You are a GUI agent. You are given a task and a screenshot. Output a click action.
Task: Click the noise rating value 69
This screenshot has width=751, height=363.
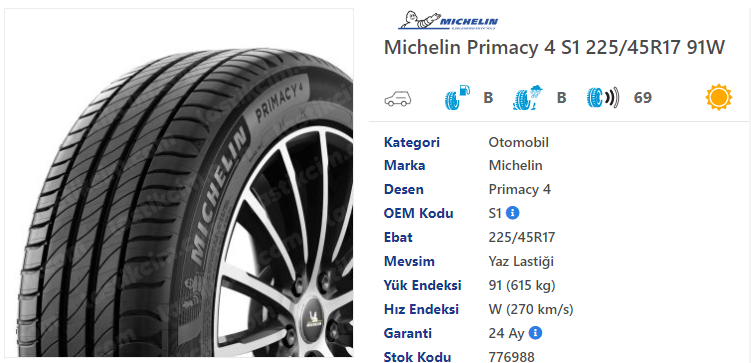pyautogui.click(x=643, y=98)
